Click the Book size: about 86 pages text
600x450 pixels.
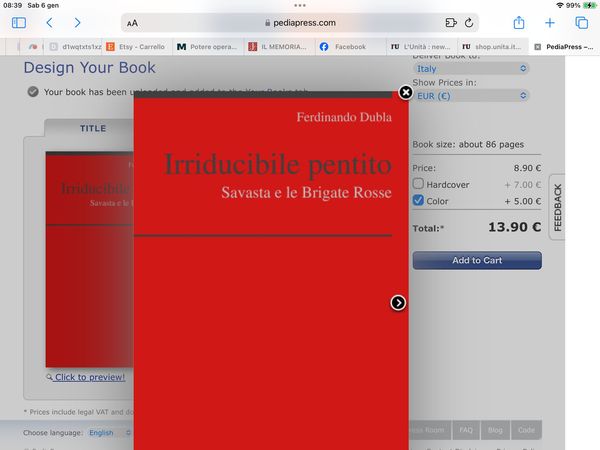pos(468,144)
